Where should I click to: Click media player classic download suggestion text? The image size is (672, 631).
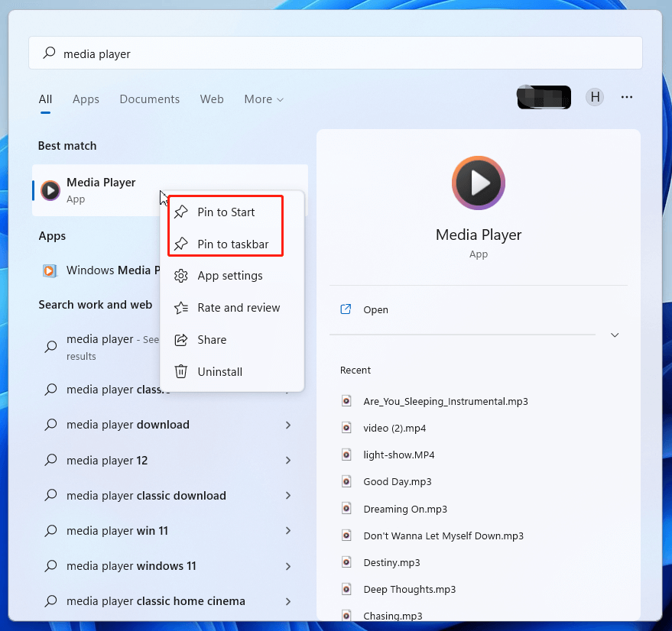[146, 495]
